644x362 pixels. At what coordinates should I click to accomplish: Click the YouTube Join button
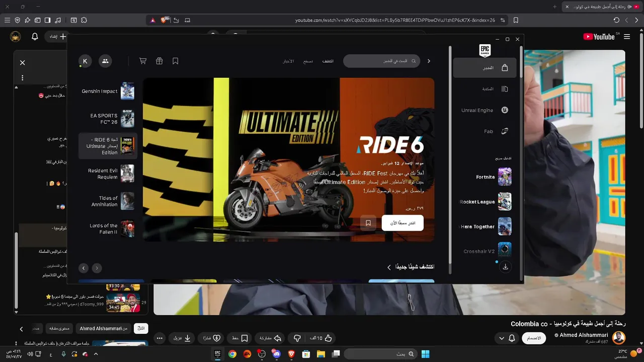pyautogui.click(x=534, y=338)
